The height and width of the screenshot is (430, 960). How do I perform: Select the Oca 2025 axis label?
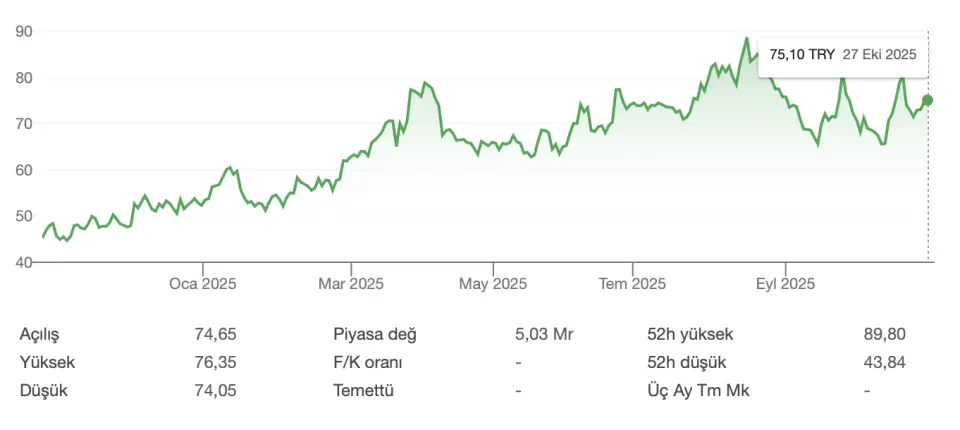click(x=202, y=284)
